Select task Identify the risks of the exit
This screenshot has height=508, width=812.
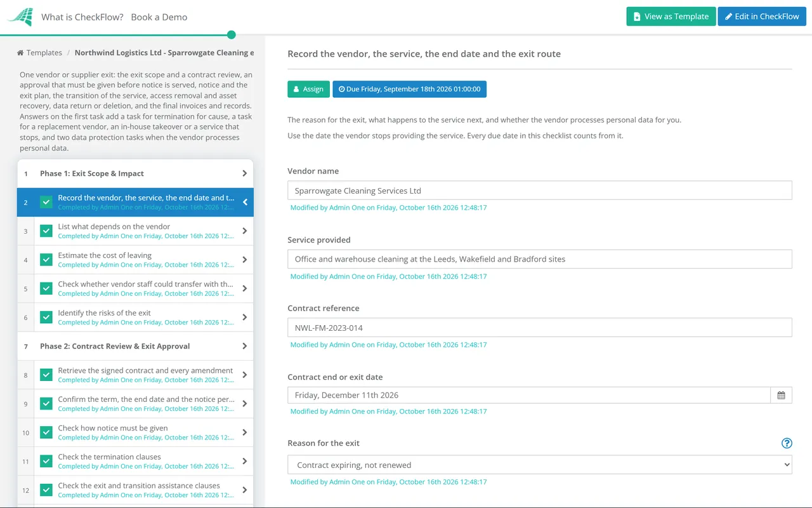(135, 317)
